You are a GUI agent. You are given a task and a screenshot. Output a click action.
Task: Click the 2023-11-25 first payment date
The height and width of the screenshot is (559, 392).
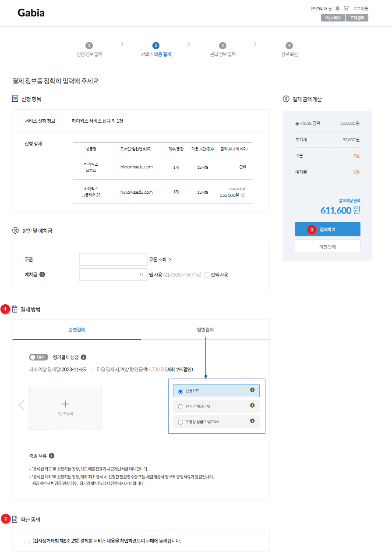point(74,369)
